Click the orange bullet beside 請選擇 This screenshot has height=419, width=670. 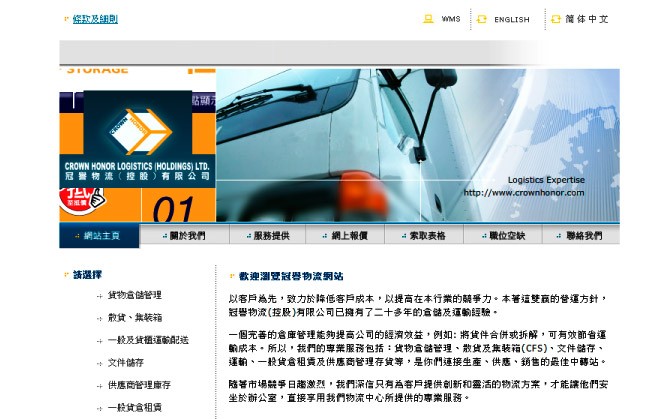pyautogui.click(x=67, y=274)
